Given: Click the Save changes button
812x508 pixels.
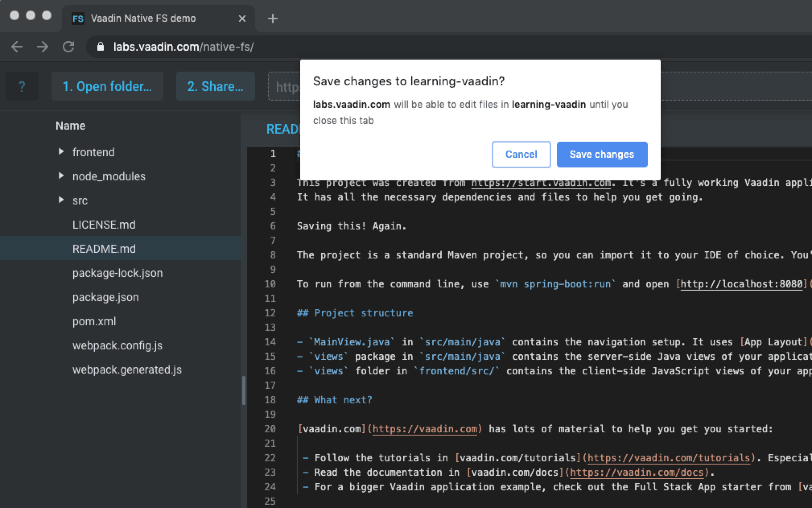Looking at the screenshot, I should [x=602, y=155].
